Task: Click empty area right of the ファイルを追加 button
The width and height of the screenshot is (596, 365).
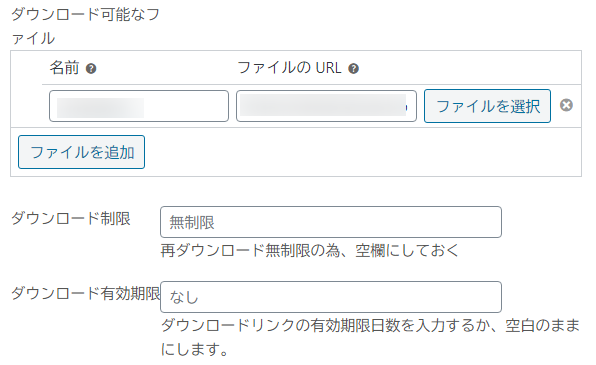Action: (x=363, y=152)
